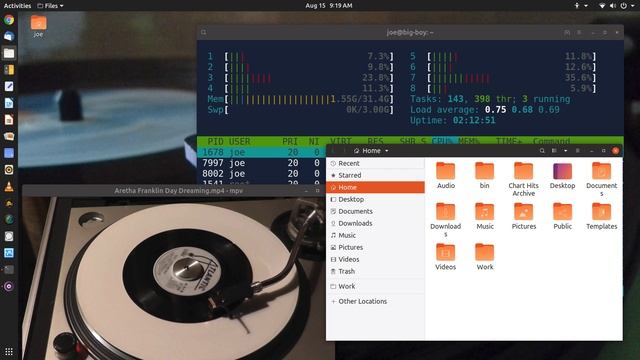Open the Downloads folder icon in grid
The image size is (640, 360).
(445, 220)
